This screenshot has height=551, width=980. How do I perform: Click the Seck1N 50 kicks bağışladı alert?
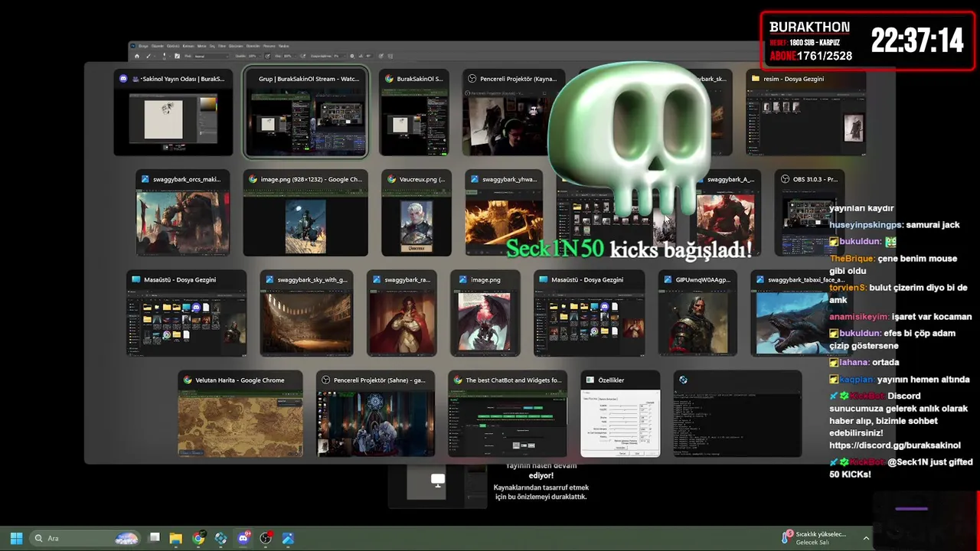click(x=629, y=249)
